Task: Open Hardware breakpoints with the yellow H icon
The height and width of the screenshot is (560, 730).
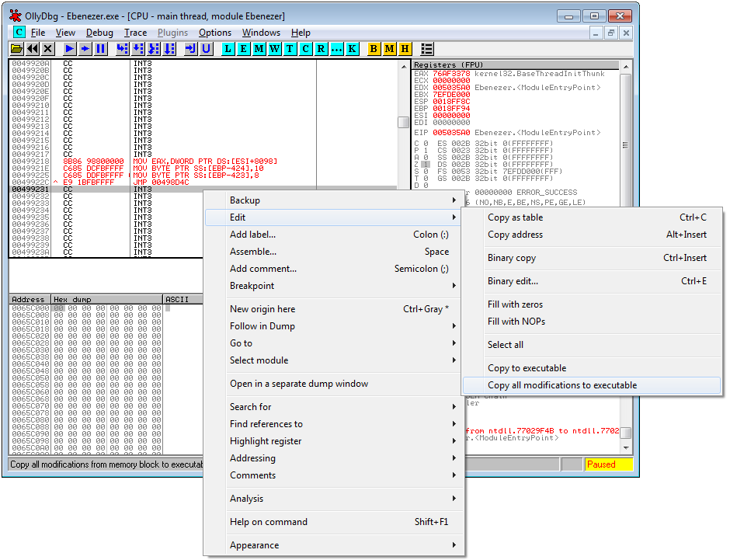Action: tap(405, 48)
